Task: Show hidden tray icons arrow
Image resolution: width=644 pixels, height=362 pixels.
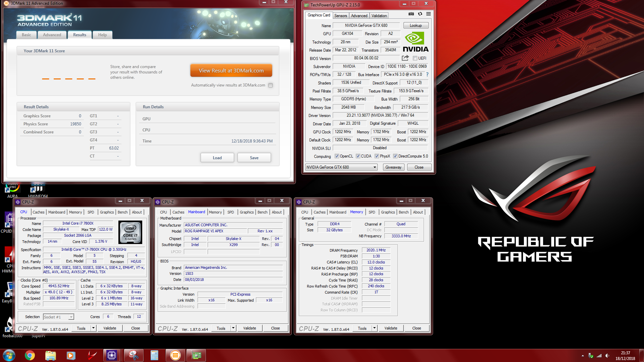Action: 583,356
